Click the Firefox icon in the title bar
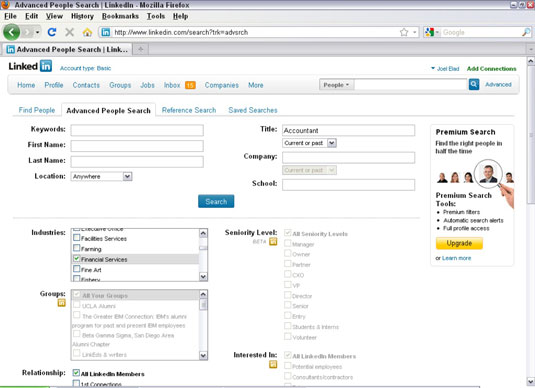 coord(5,4)
